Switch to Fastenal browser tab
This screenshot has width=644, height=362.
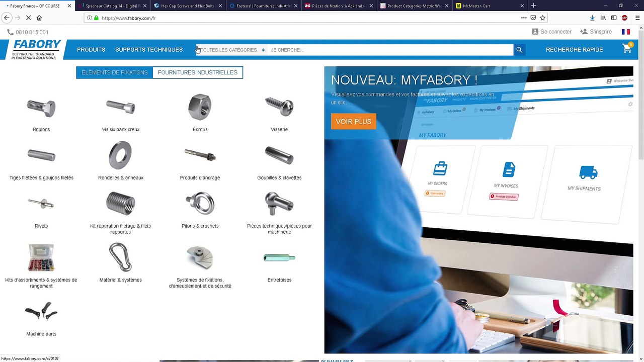click(x=264, y=6)
